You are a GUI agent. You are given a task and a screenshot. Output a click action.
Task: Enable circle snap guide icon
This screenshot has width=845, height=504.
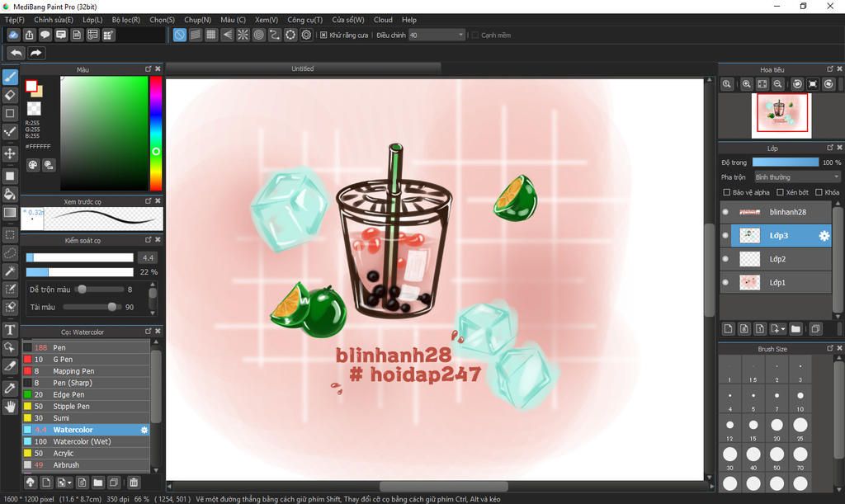[258, 35]
